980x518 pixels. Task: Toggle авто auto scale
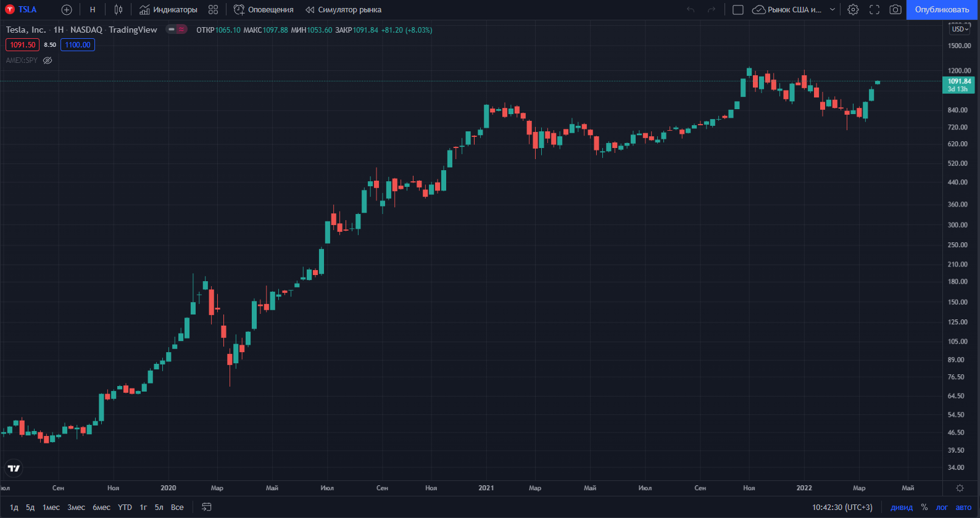(x=963, y=508)
